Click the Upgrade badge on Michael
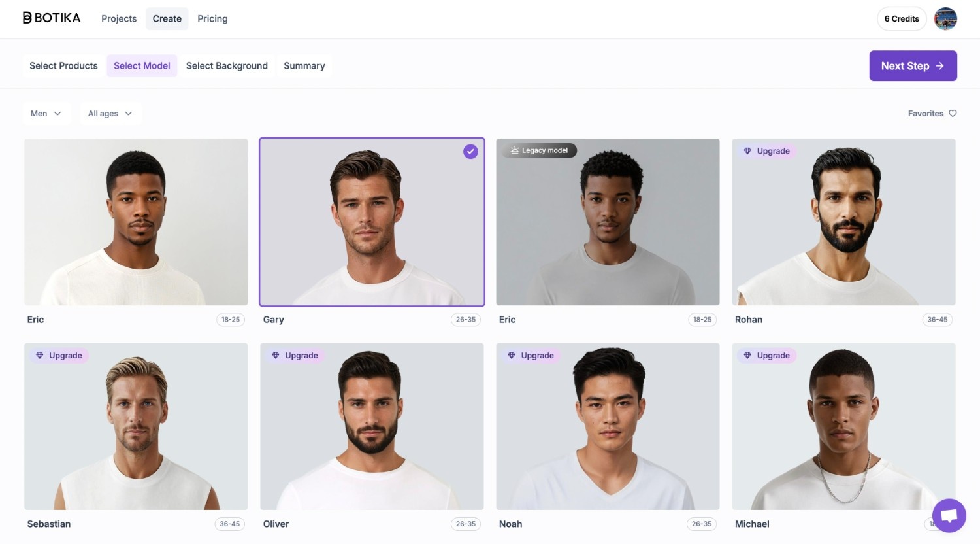The width and height of the screenshot is (980, 544). coord(767,356)
